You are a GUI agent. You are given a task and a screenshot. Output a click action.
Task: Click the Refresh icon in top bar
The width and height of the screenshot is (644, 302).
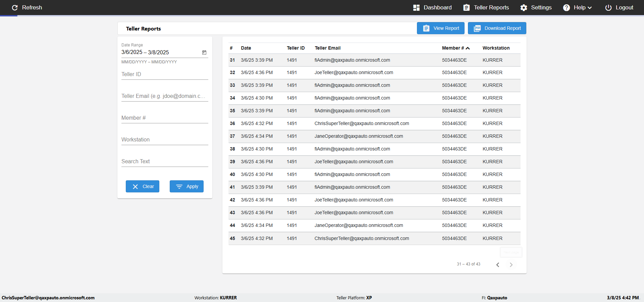15,7
